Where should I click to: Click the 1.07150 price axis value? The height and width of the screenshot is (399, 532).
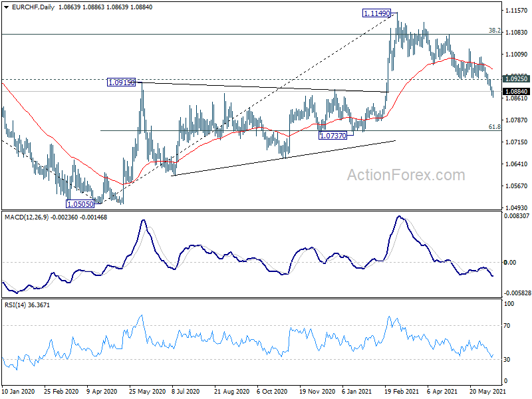click(517, 142)
